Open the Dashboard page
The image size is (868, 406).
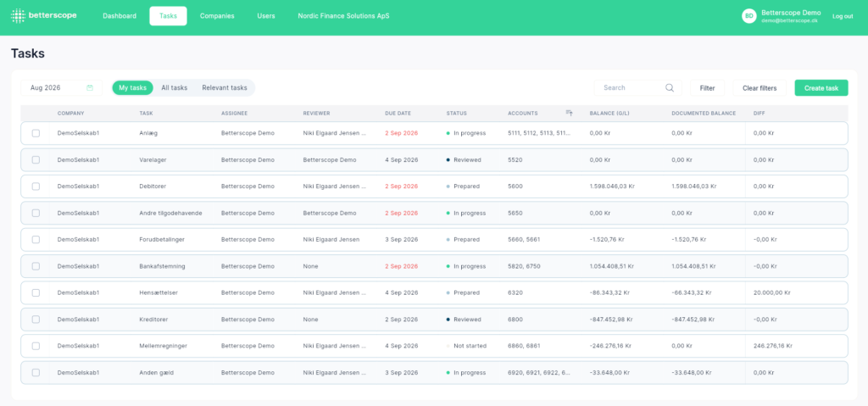120,16
